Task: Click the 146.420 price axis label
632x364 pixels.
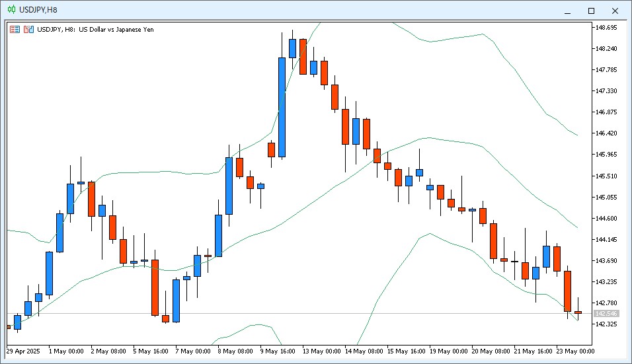Action: [606, 133]
